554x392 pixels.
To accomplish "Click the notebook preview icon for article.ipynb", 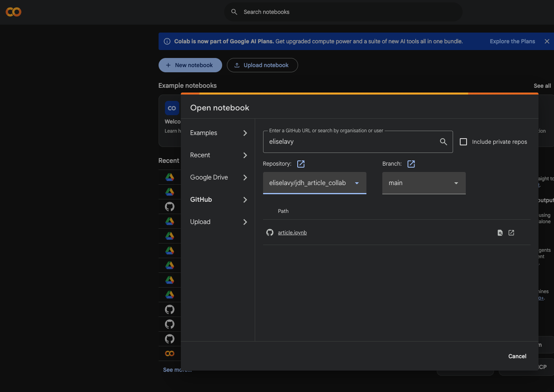I will [x=500, y=233].
